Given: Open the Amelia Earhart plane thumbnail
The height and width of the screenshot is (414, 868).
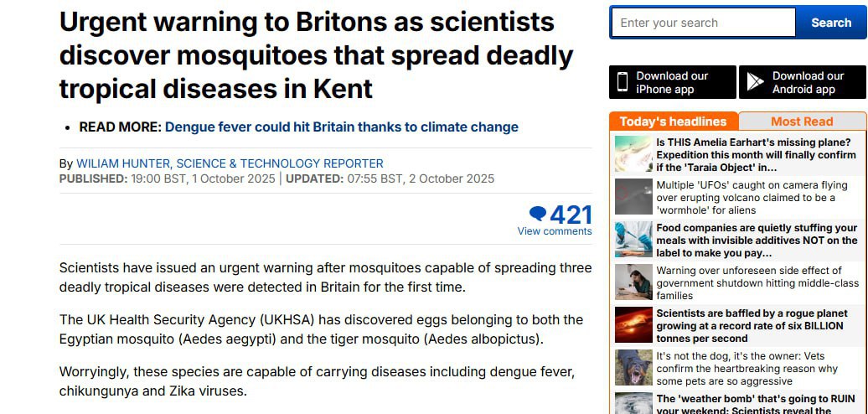Looking at the screenshot, I should tap(633, 154).
